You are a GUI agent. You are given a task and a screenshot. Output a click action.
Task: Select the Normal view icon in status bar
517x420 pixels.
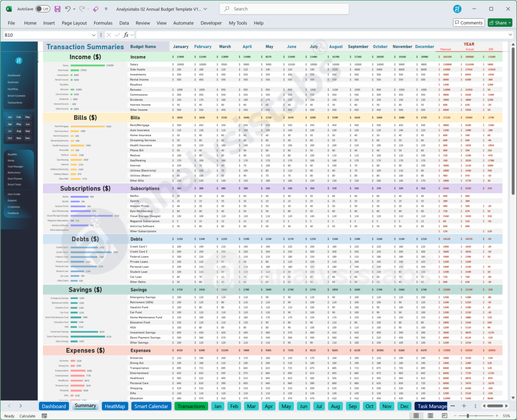(416, 415)
